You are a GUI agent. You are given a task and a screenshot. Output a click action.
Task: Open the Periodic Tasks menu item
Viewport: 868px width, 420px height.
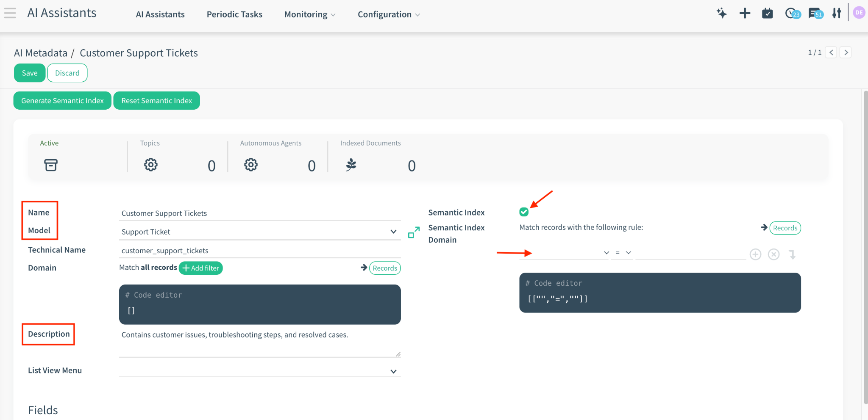234,14
